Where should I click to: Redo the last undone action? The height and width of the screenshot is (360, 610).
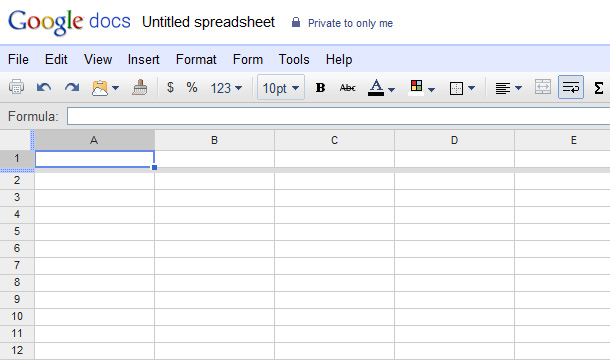click(72, 87)
